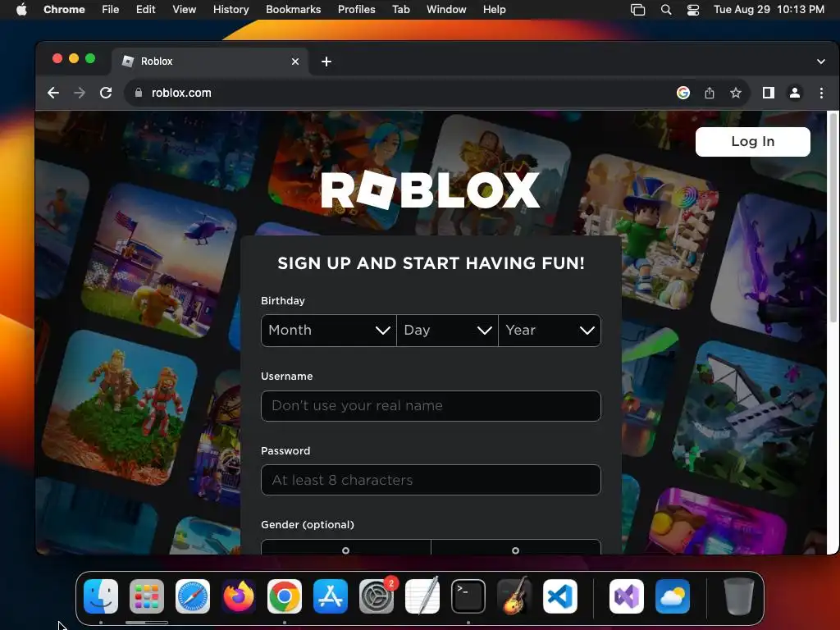Click the lock icon beside roblox.com
The image size is (840, 630).
138,93
